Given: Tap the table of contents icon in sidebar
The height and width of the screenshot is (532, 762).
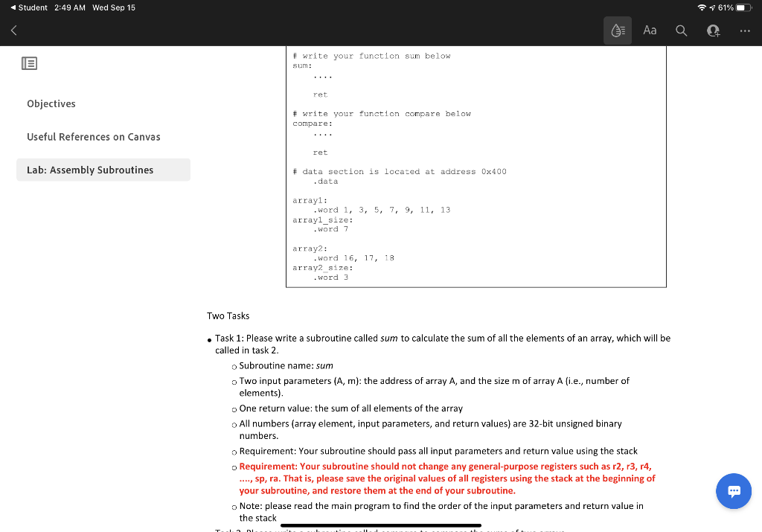Looking at the screenshot, I should click(29, 63).
